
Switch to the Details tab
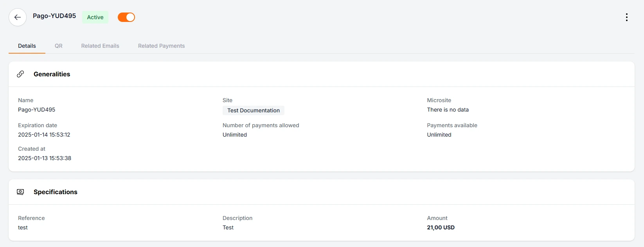[x=27, y=46]
